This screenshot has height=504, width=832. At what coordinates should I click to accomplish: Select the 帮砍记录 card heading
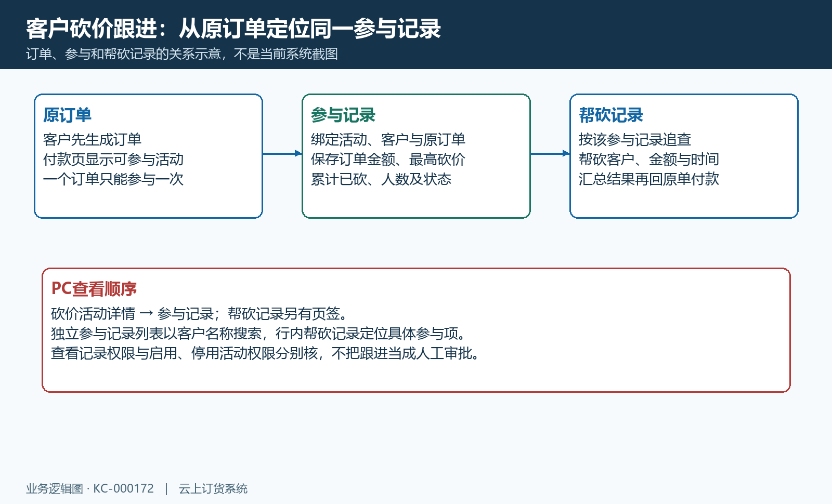coord(611,115)
